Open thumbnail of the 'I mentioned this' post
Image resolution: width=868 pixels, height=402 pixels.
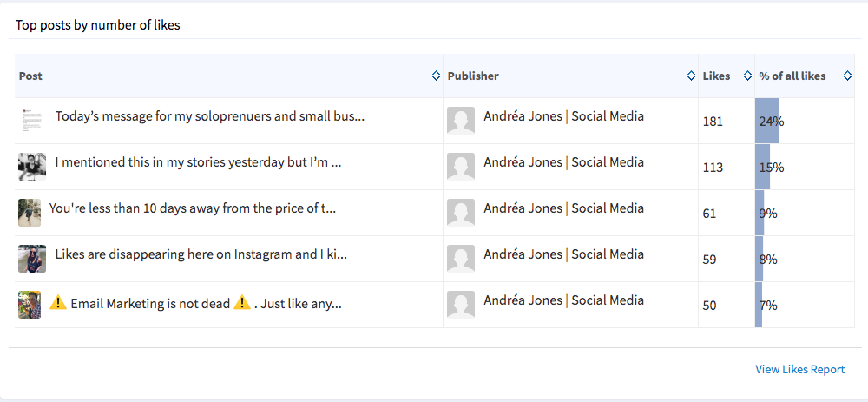click(31, 167)
